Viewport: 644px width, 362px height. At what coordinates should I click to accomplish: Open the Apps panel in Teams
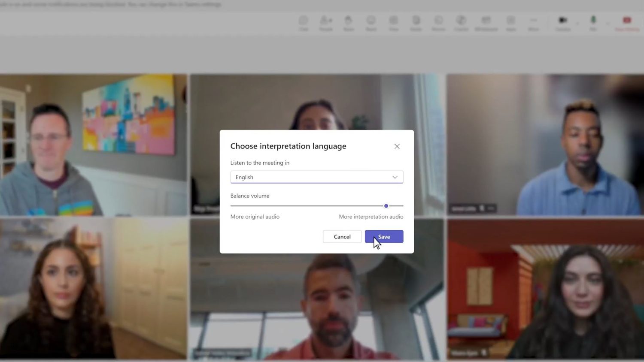tap(510, 22)
